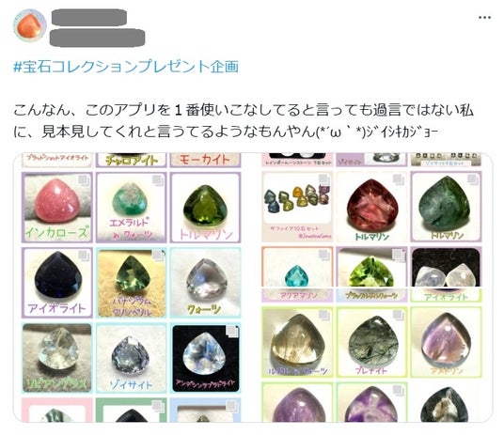Toggle the checkbox on the アイオライト card
The image size is (504, 435).
pyautogui.click(x=84, y=256)
